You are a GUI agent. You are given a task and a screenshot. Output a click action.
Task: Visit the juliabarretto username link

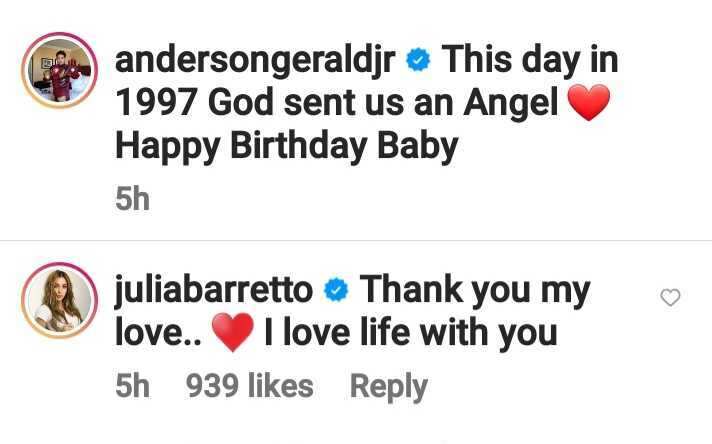coord(214,291)
